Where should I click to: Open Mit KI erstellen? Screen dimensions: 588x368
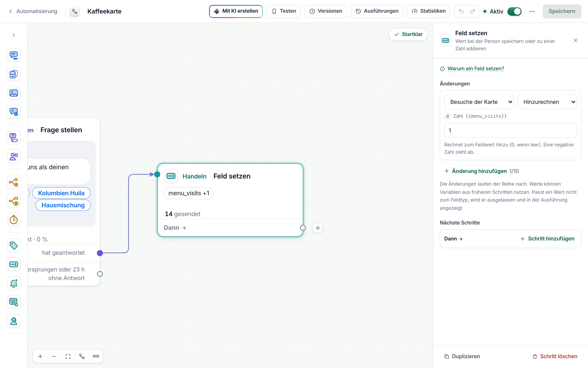236,11
